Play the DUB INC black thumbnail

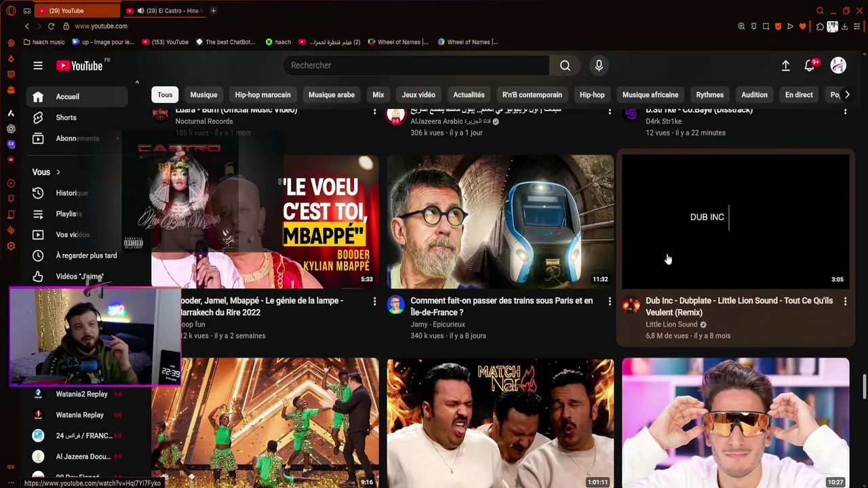[735, 222]
